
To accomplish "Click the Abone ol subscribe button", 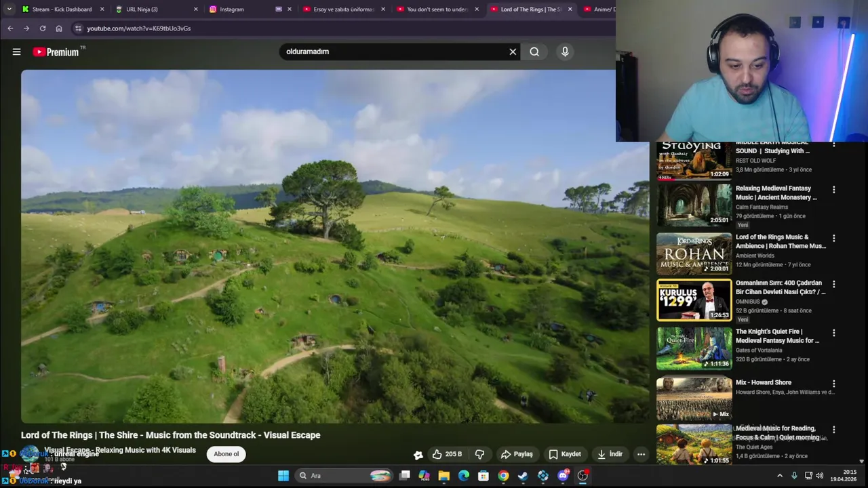I will point(226,454).
